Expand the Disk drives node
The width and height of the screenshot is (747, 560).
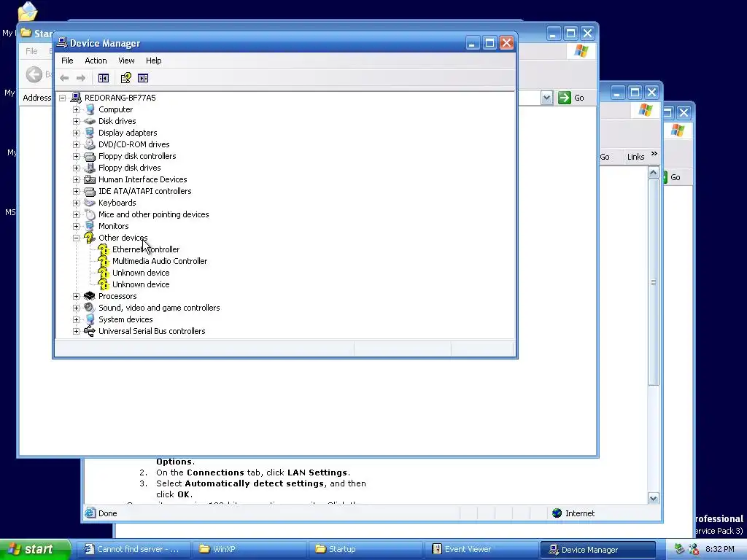click(76, 121)
